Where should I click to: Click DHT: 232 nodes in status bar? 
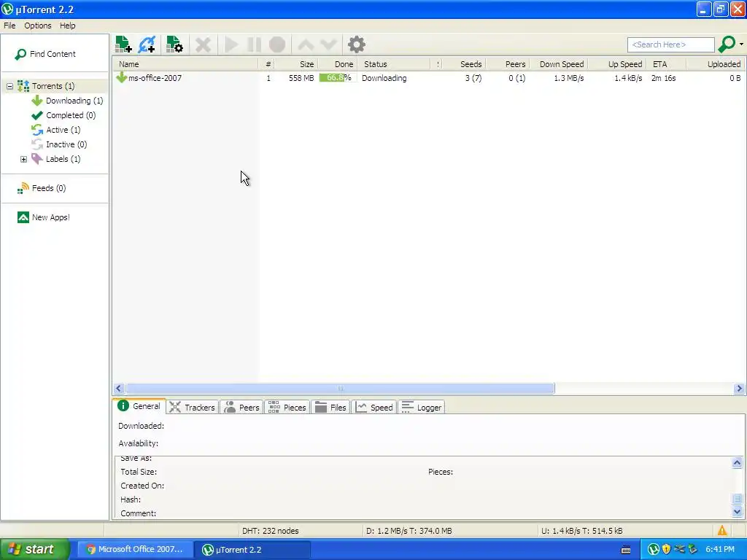click(x=270, y=531)
